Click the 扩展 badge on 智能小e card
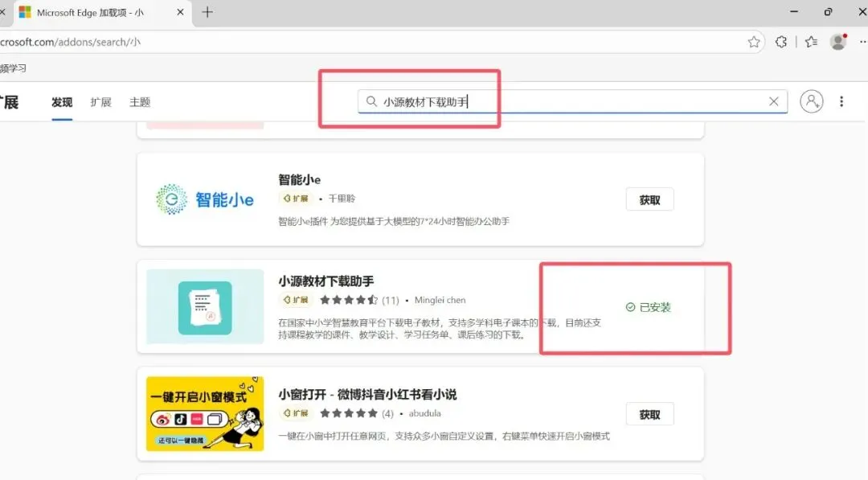Image resolution: width=868 pixels, height=480 pixels. 296,199
